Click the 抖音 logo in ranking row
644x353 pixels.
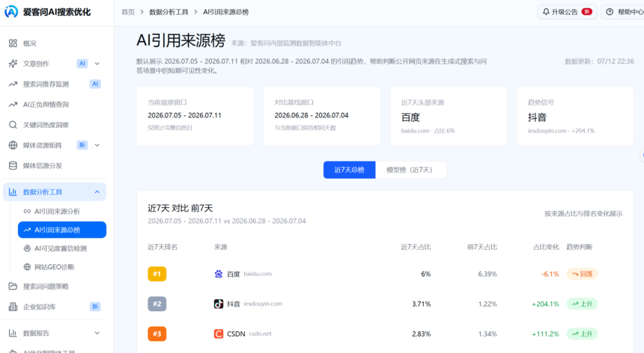point(219,304)
